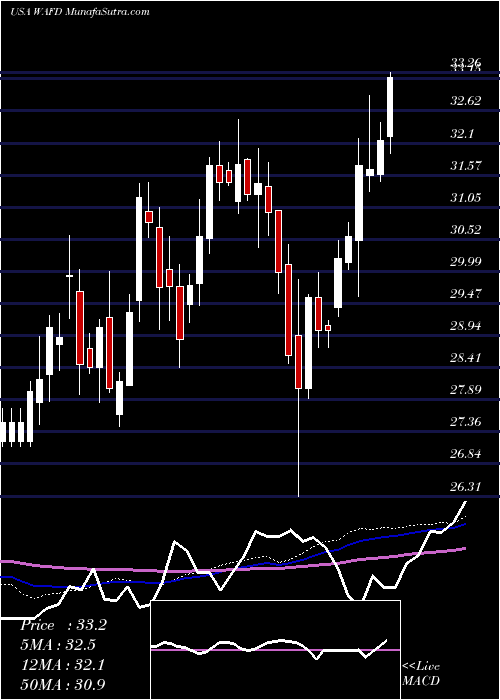Click the 27.36 price axis label
The image size is (500, 700).
pos(466,421)
